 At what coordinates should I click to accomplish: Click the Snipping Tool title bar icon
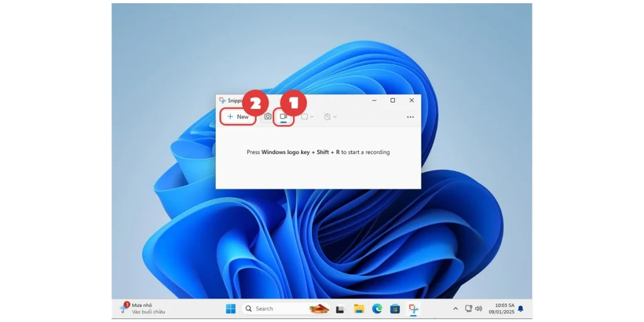tap(222, 100)
